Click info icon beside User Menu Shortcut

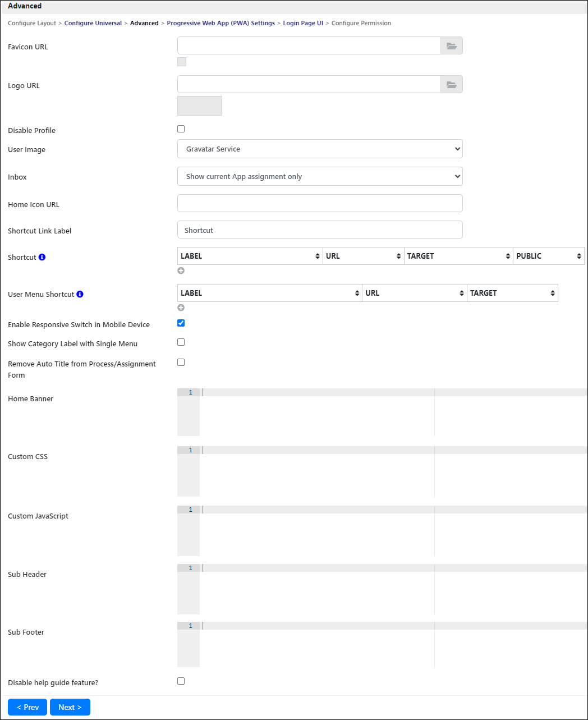80,294
